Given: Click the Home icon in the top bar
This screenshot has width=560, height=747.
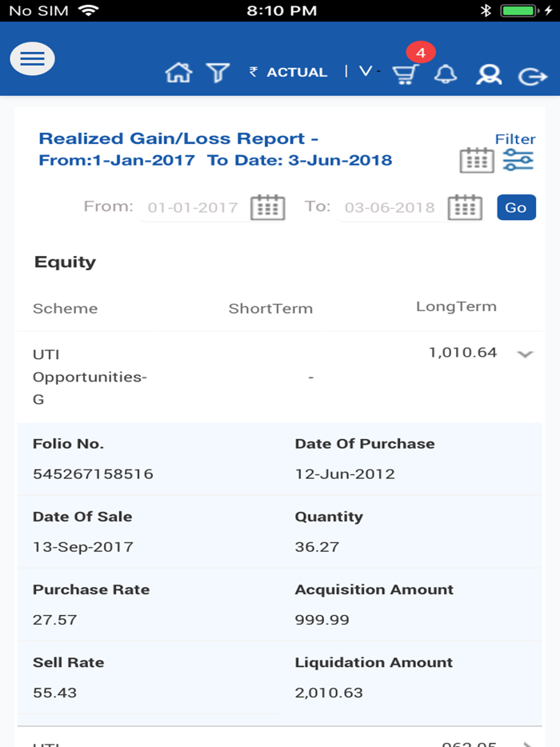Looking at the screenshot, I should pyautogui.click(x=178, y=72).
